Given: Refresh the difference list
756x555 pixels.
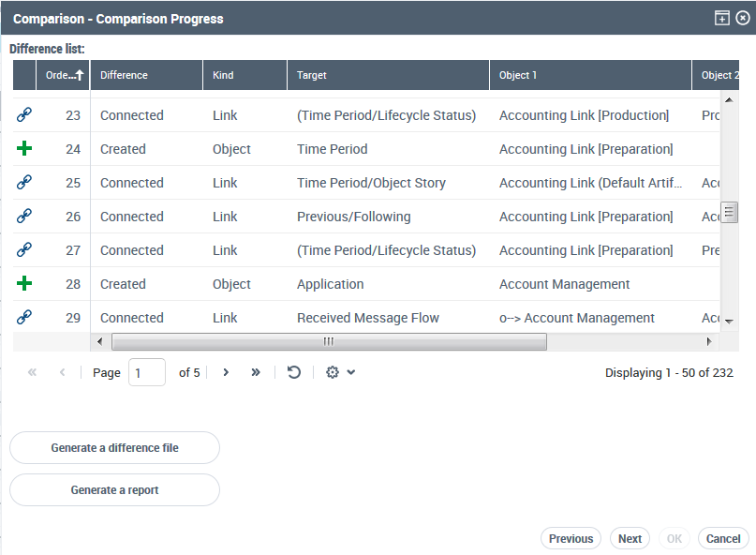Looking at the screenshot, I should 294,372.
